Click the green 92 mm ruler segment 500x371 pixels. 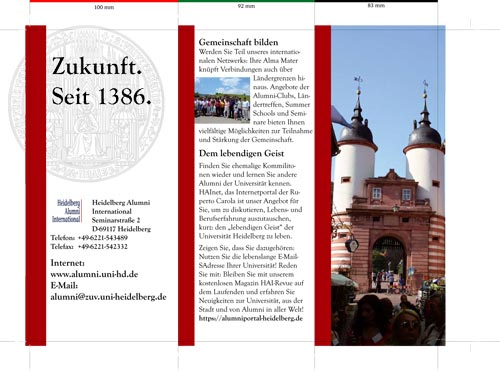coord(246,1)
